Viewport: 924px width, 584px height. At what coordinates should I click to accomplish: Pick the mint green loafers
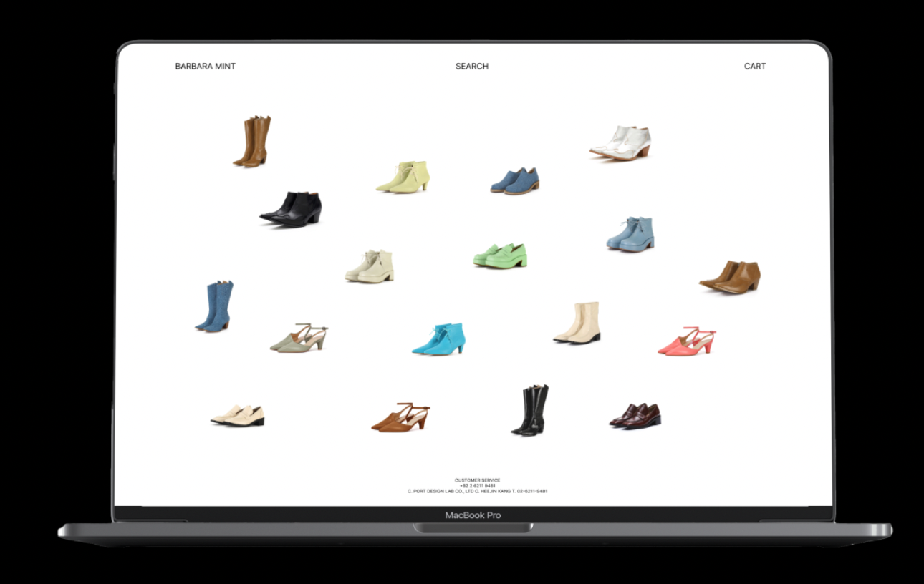500,256
